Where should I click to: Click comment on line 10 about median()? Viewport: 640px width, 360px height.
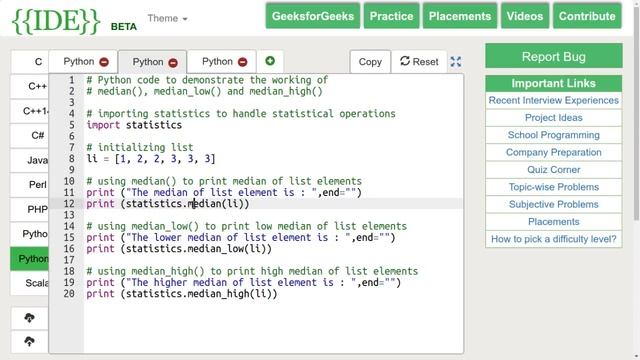(x=224, y=181)
